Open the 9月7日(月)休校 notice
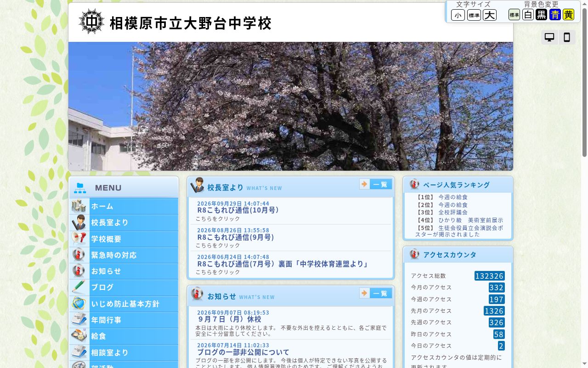This screenshot has height=368, width=588. (229, 319)
